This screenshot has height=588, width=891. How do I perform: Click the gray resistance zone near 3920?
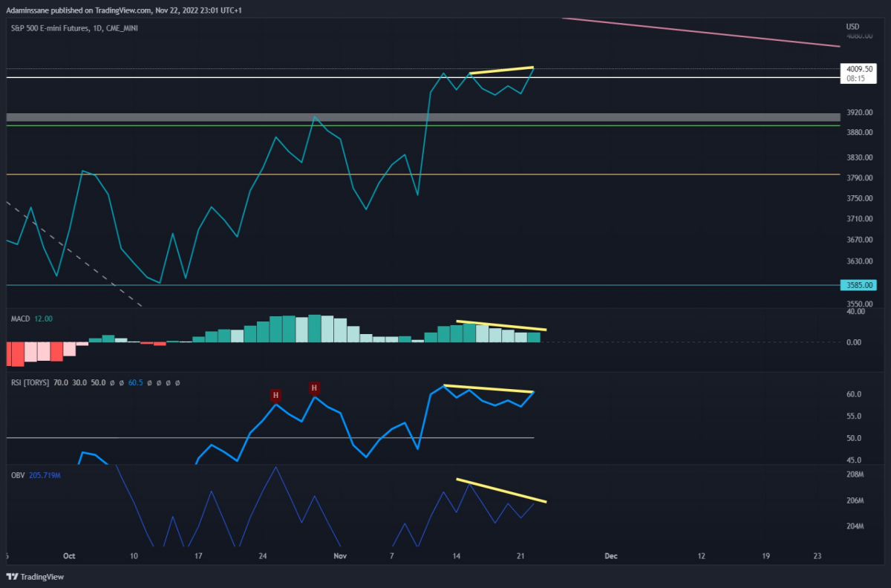(422, 117)
